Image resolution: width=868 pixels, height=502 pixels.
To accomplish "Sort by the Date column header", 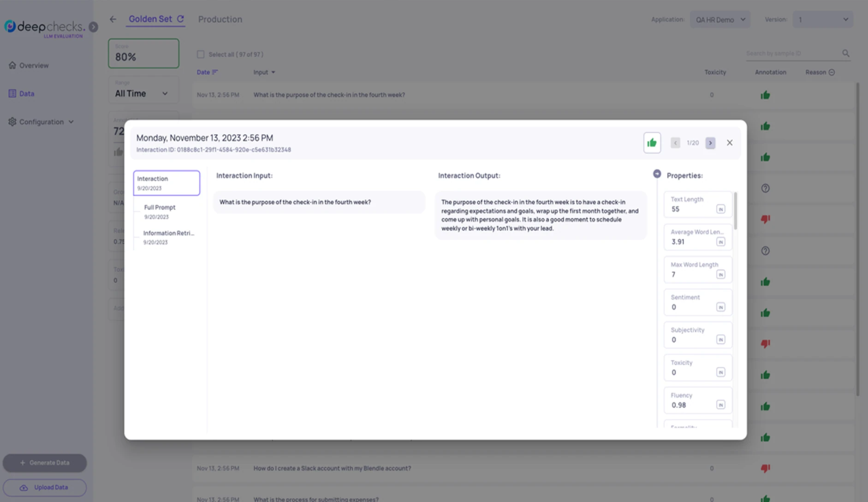I will 207,72.
